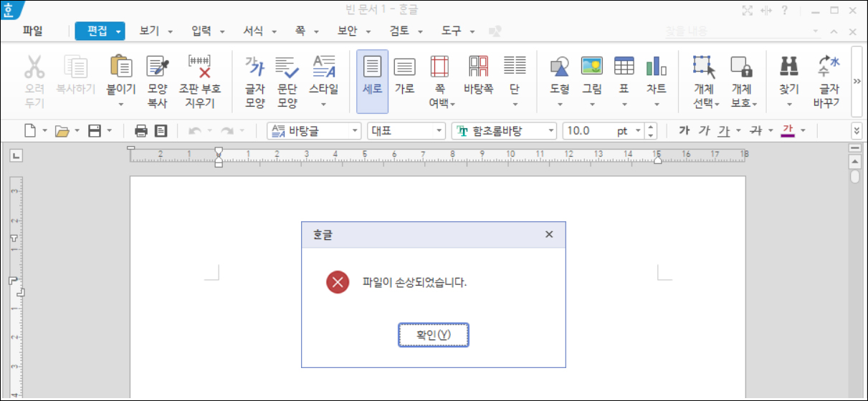The image size is (868, 401).
Task: Expand the 편집 tab dropdown arrow
Action: 118,32
